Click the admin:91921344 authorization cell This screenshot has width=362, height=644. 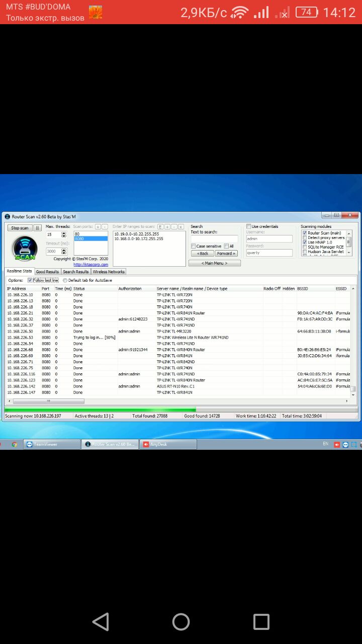pyautogui.click(x=133, y=350)
